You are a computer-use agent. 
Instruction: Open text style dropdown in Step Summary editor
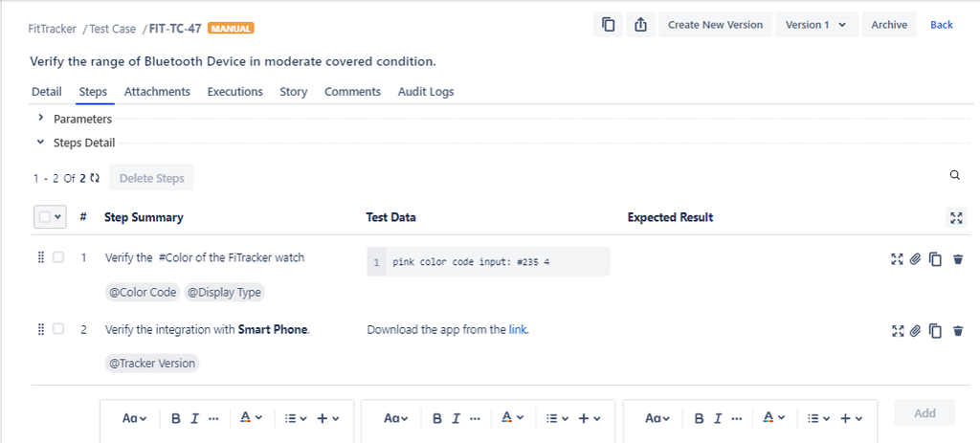(134, 419)
